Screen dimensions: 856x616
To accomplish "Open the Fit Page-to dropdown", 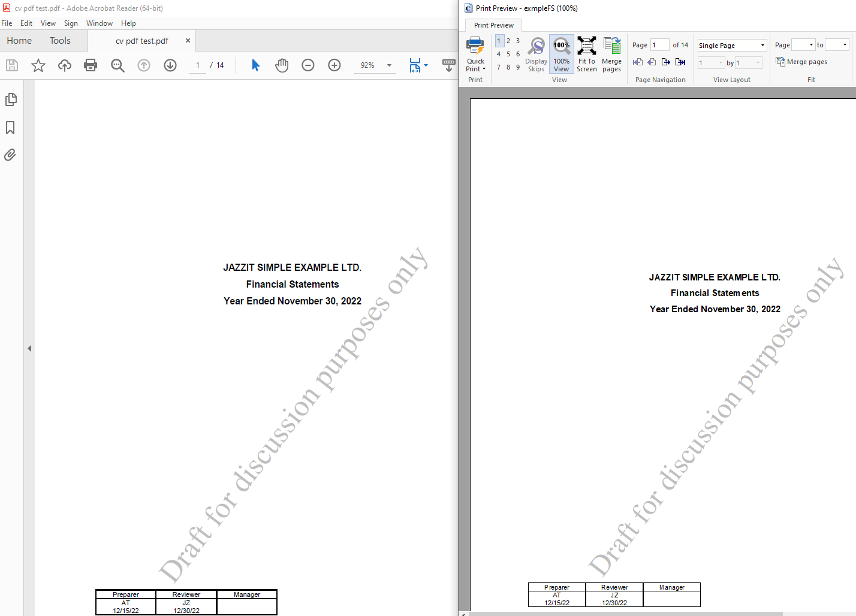I will click(x=803, y=44).
